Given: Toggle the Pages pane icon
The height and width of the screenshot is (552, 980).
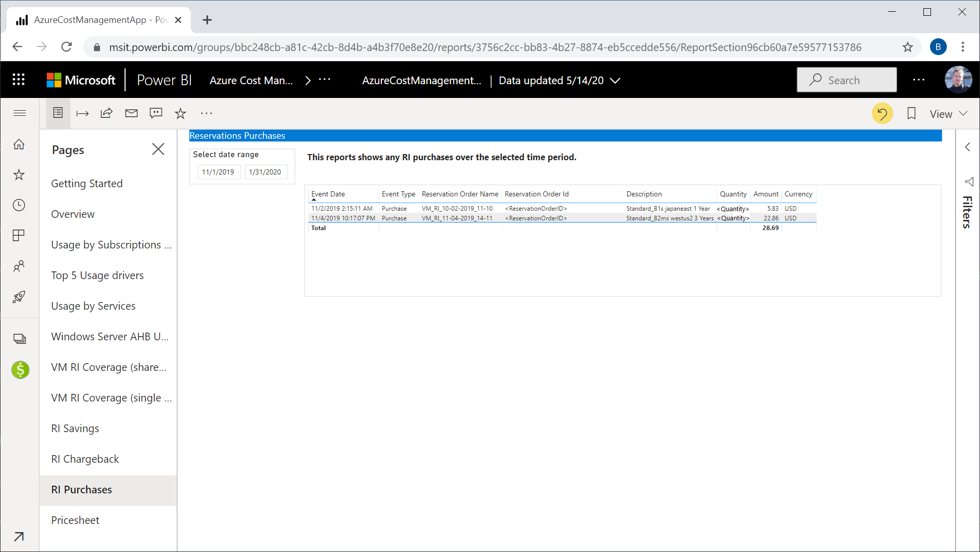Looking at the screenshot, I should tap(58, 113).
